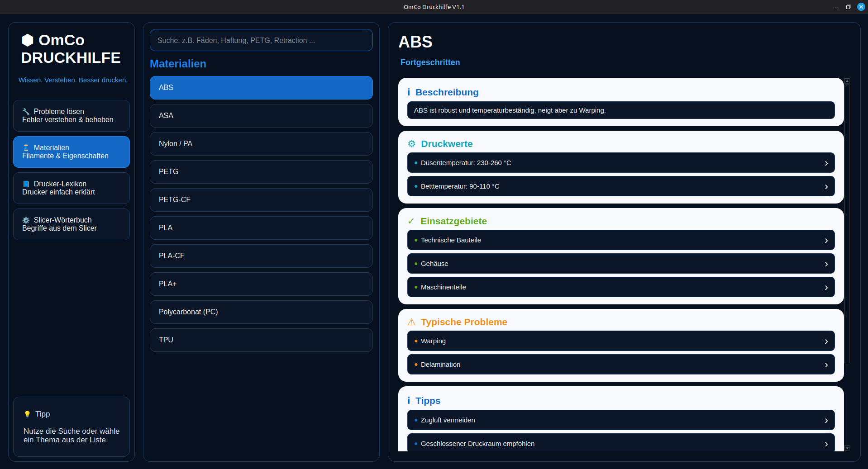The height and width of the screenshot is (469, 868).
Task: Click the info icon next to Tipps
Action: click(x=409, y=401)
